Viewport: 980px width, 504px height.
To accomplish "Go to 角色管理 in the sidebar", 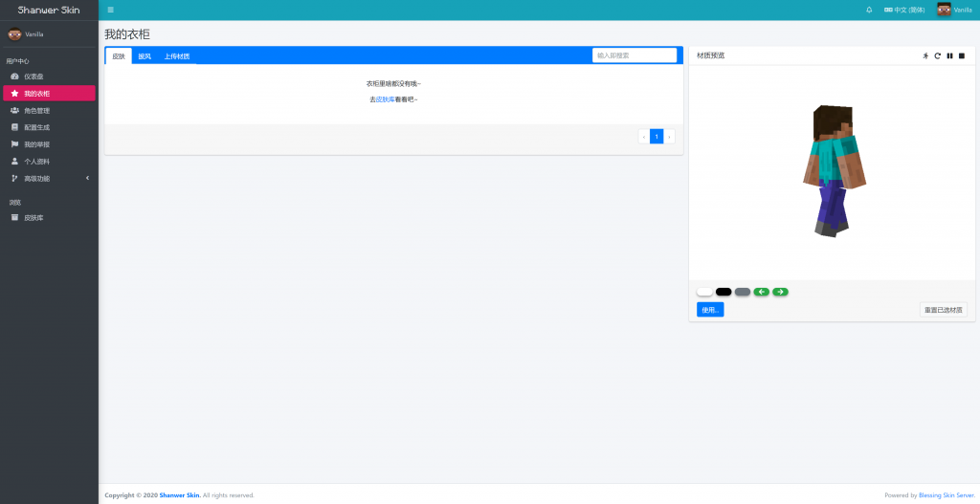I will point(36,110).
